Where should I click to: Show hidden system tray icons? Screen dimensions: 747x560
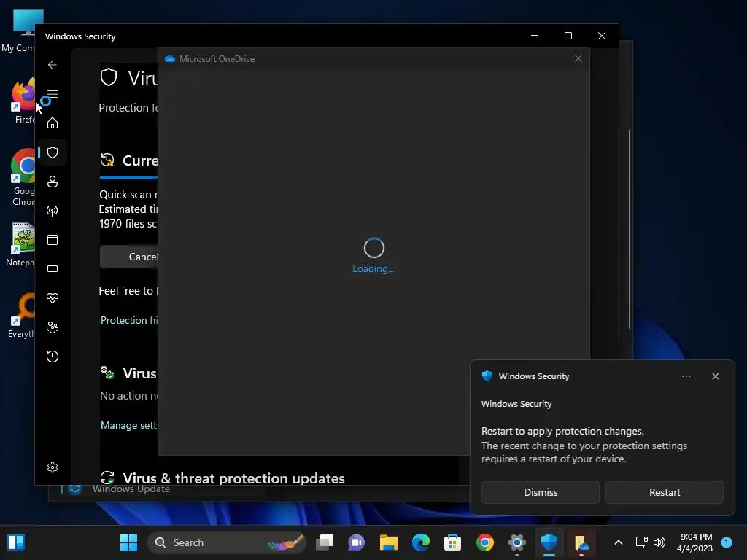(619, 542)
